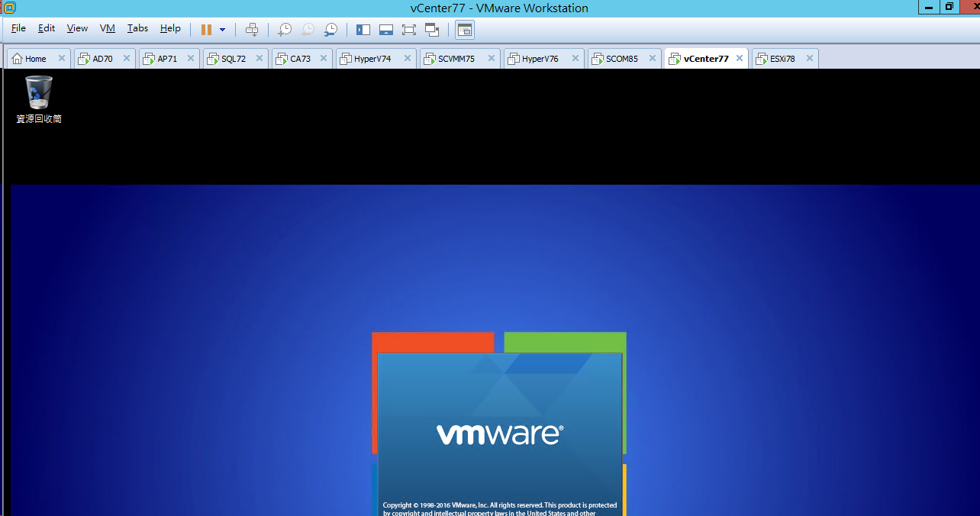Close the SCVMM75 tab
This screenshot has width=980, height=516.
492,59
